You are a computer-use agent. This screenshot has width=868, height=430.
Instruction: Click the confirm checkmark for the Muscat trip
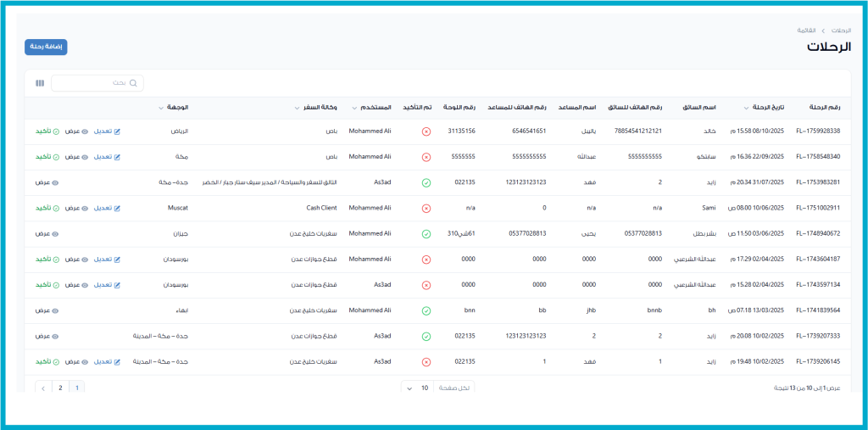pyautogui.click(x=56, y=208)
